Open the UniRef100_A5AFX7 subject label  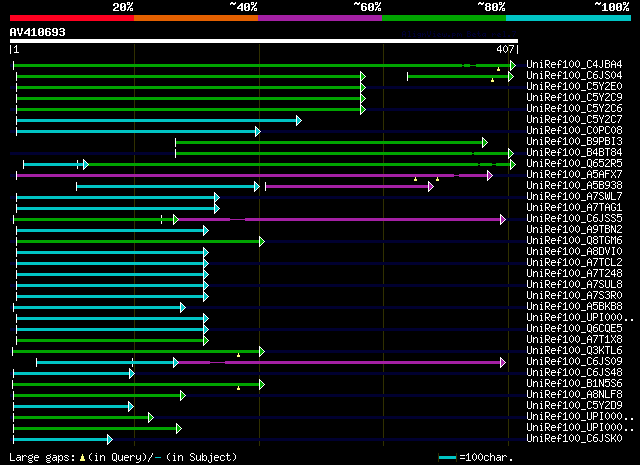coord(574,175)
